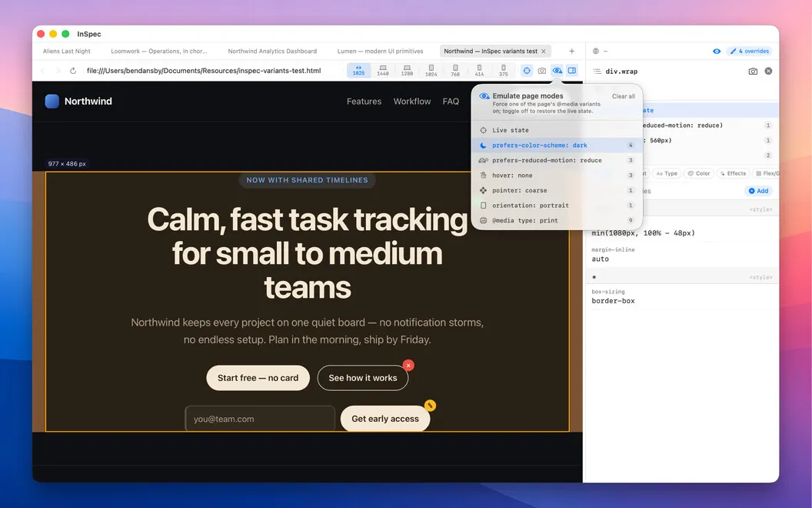Click the Features nav link
This screenshot has width=812, height=508.
click(364, 102)
